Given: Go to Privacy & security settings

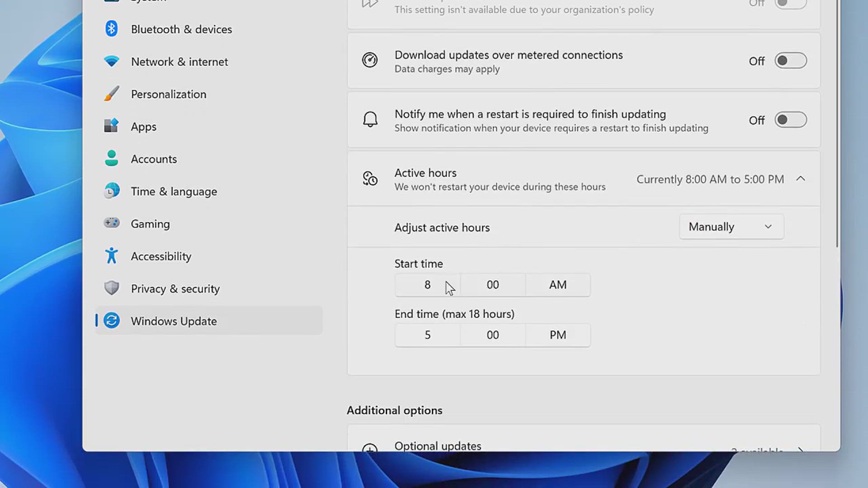Looking at the screenshot, I should [209, 289].
